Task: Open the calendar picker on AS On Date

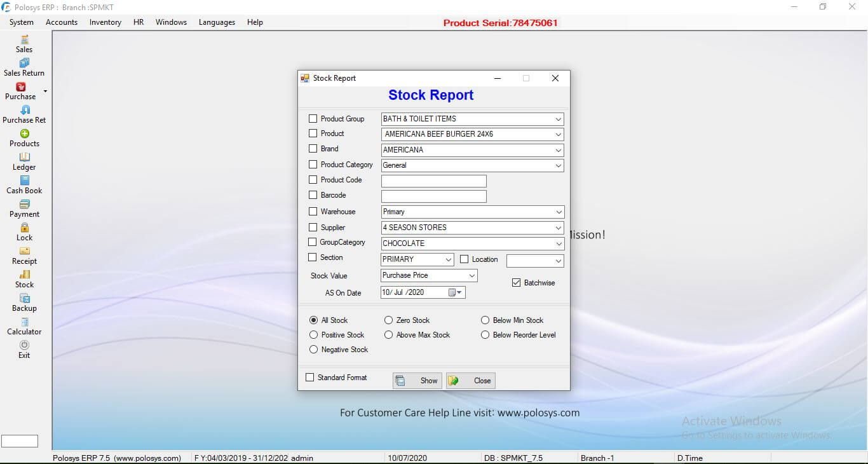Action: 456,292
